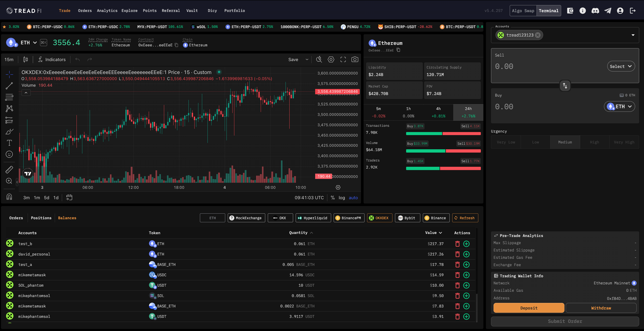Click the Refresh balances button

[x=465, y=218]
